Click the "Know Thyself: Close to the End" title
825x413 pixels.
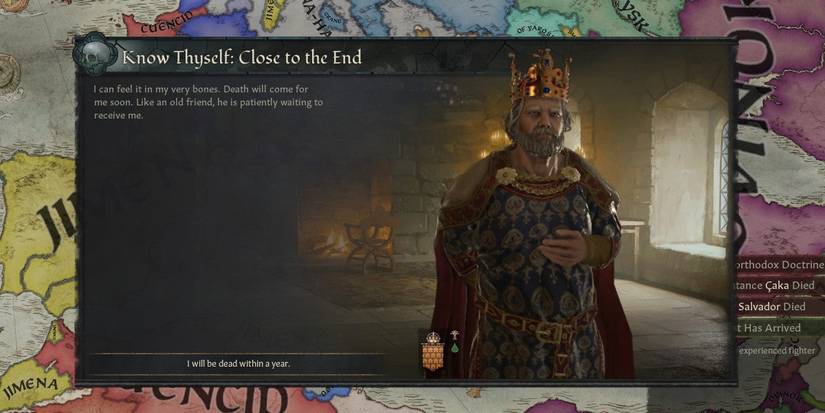click(242, 57)
